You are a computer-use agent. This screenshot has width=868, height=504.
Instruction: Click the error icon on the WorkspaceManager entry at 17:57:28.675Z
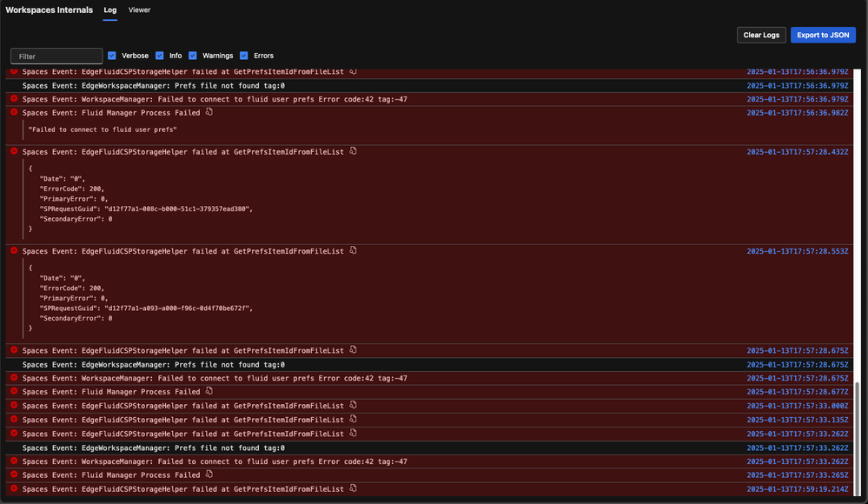point(14,378)
